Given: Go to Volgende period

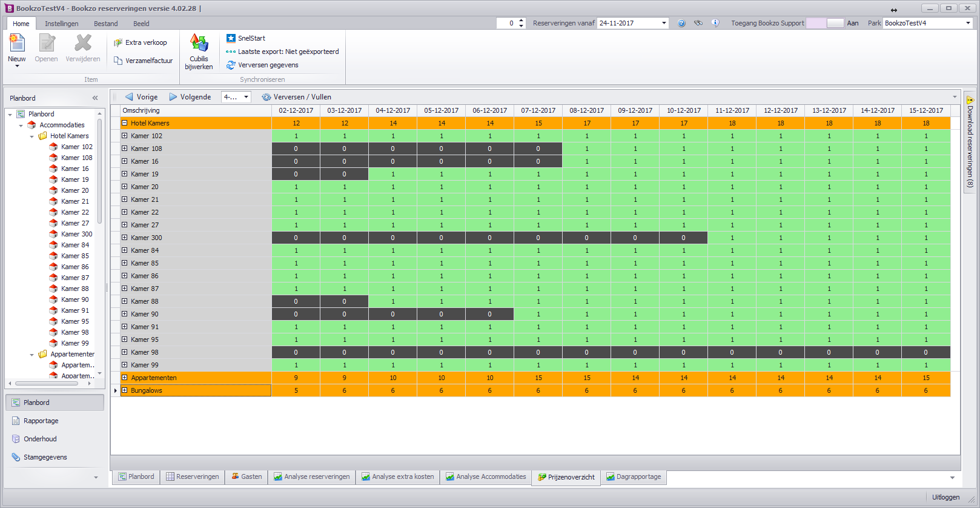Looking at the screenshot, I should click(190, 97).
